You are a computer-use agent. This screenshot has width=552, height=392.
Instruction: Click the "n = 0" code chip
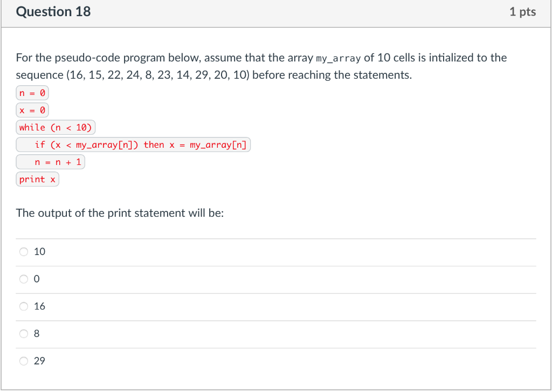click(x=32, y=92)
